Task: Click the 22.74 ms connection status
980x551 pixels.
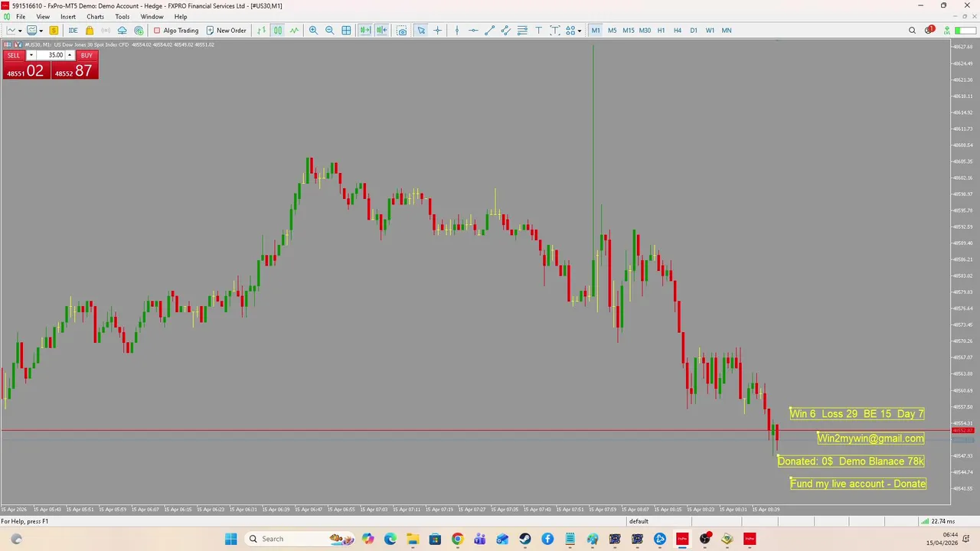Action: [938, 521]
